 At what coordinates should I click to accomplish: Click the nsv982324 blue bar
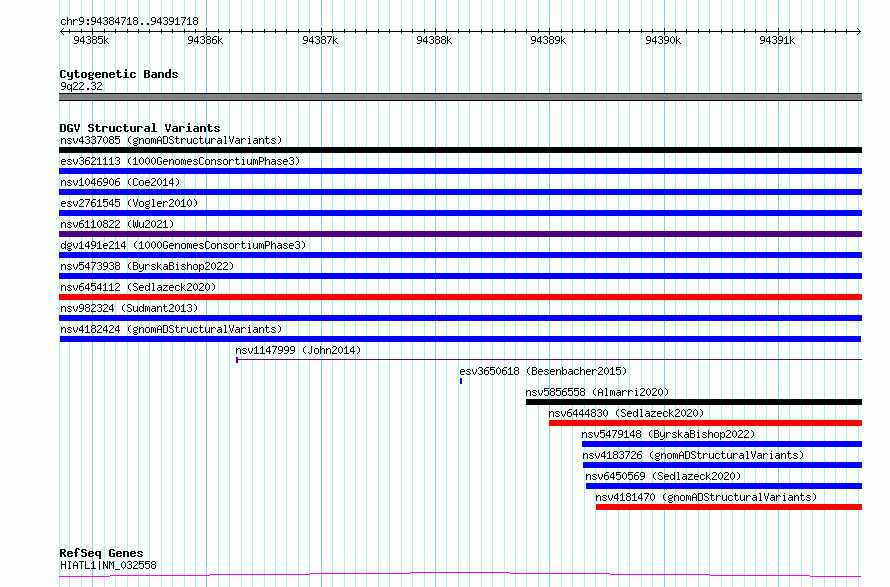[460, 318]
